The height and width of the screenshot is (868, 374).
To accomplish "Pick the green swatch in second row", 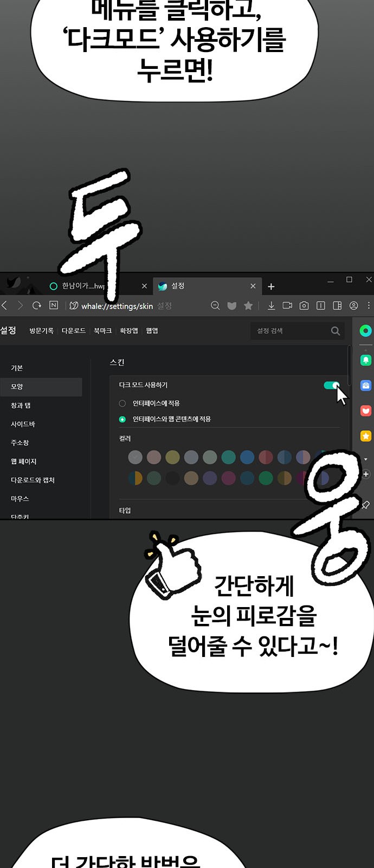I will pyautogui.click(x=266, y=478).
